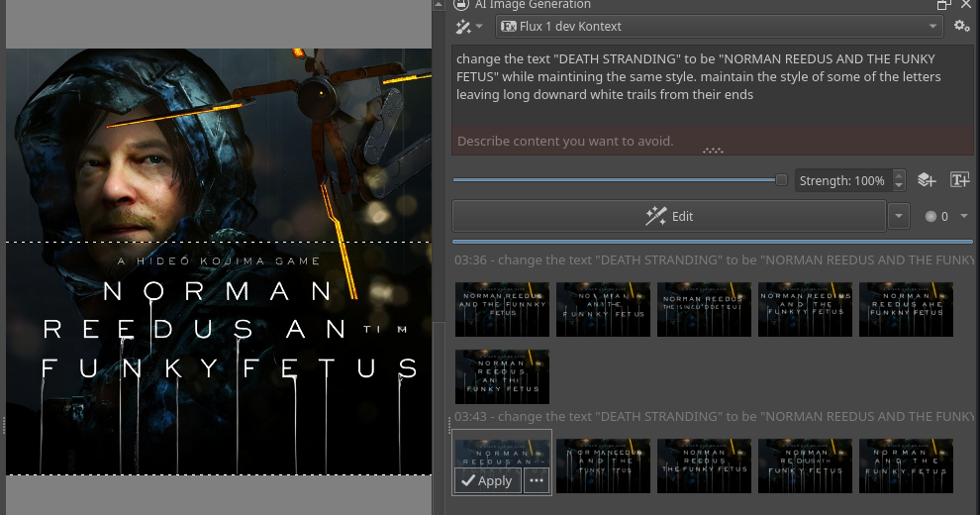The image size is (980, 515).
Task: Open AI plugin settings gear
Action: click(961, 27)
